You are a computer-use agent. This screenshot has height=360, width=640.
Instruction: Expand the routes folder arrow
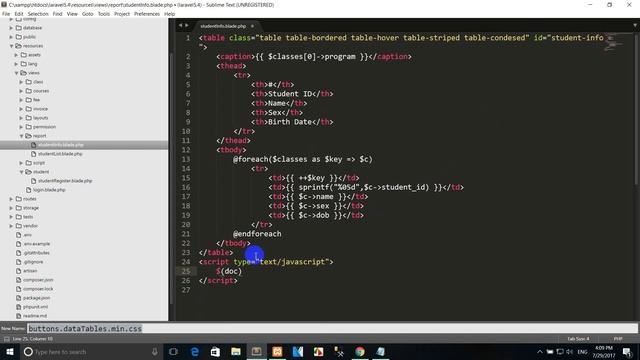(11, 199)
